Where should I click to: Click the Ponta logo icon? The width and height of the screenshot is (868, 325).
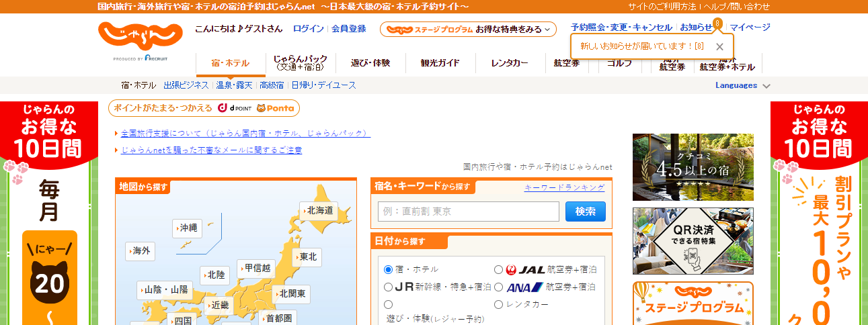275,108
